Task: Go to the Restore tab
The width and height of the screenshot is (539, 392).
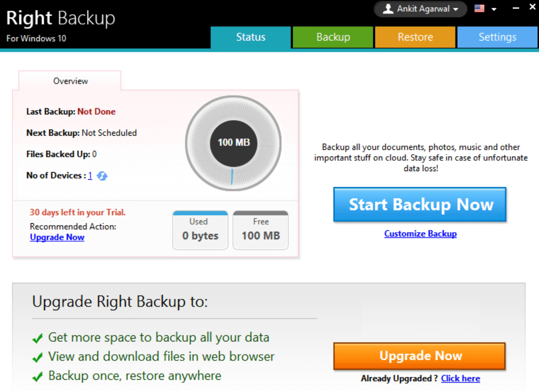Action: [415, 37]
